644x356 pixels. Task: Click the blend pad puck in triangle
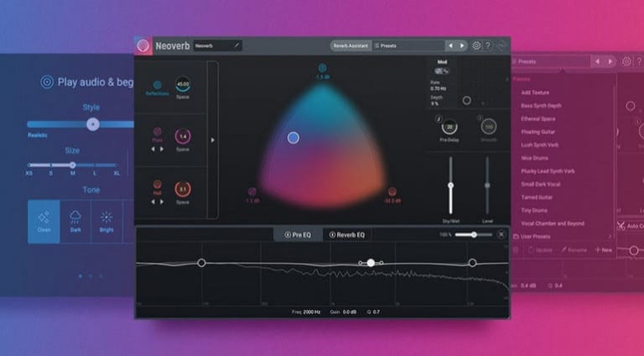click(x=293, y=138)
